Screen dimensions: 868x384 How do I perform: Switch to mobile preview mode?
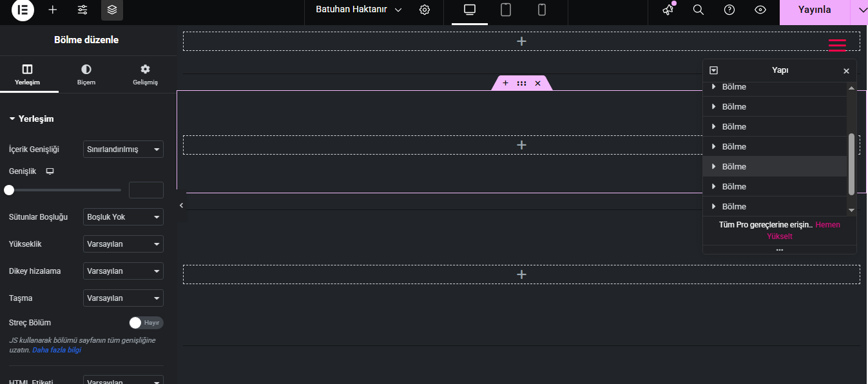coord(542,10)
